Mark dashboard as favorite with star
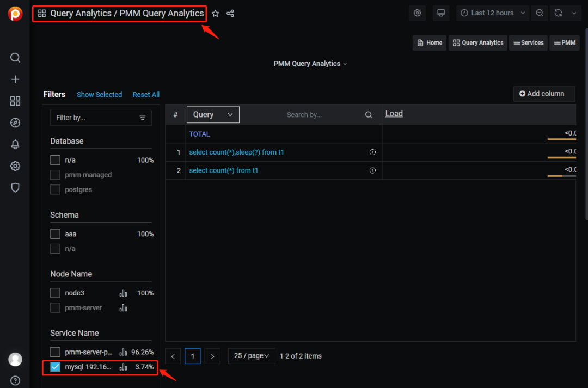 tap(215, 14)
